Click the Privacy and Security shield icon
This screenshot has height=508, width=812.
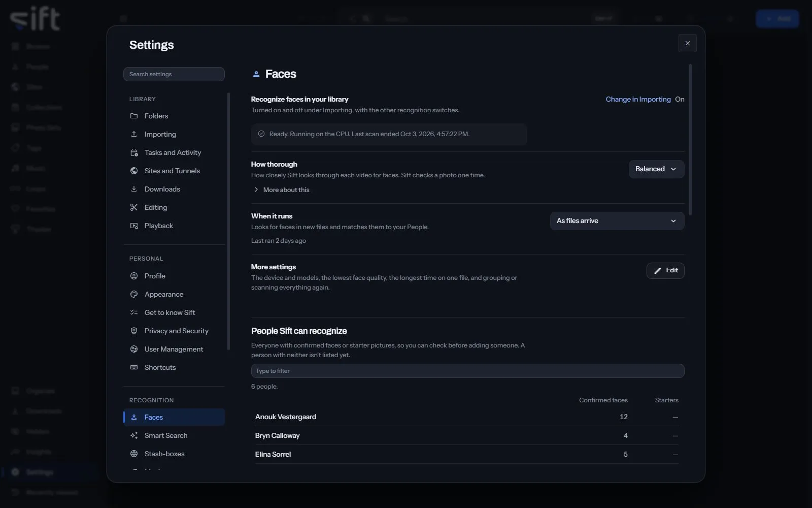[134, 331]
